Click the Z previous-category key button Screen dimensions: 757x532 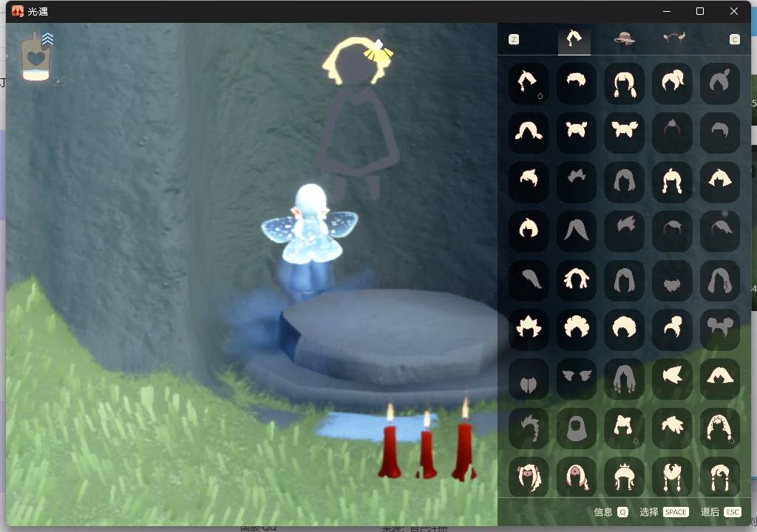[514, 39]
